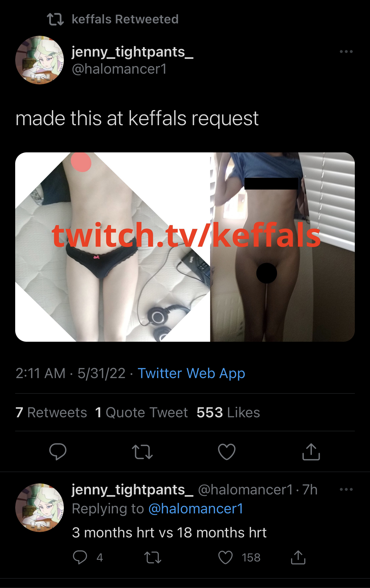Tap the reply icon under the main tweet

point(58,452)
